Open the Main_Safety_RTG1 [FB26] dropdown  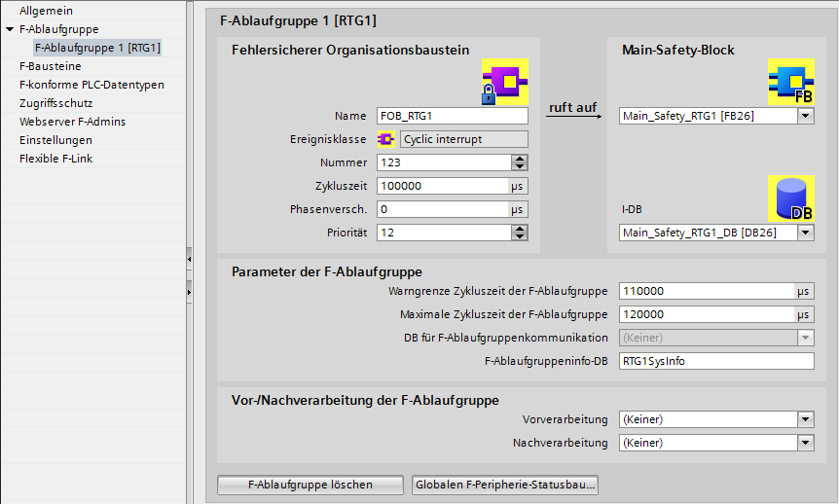(805, 116)
